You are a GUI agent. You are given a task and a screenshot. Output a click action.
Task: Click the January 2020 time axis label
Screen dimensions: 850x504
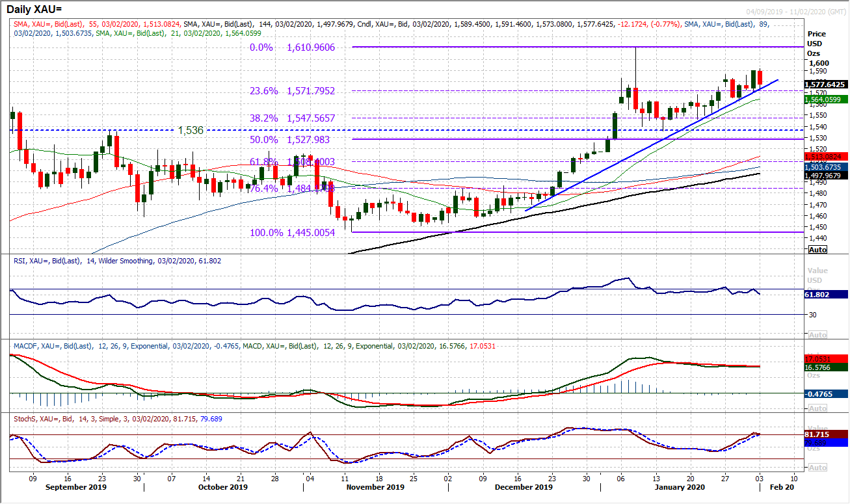pyautogui.click(x=680, y=487)
